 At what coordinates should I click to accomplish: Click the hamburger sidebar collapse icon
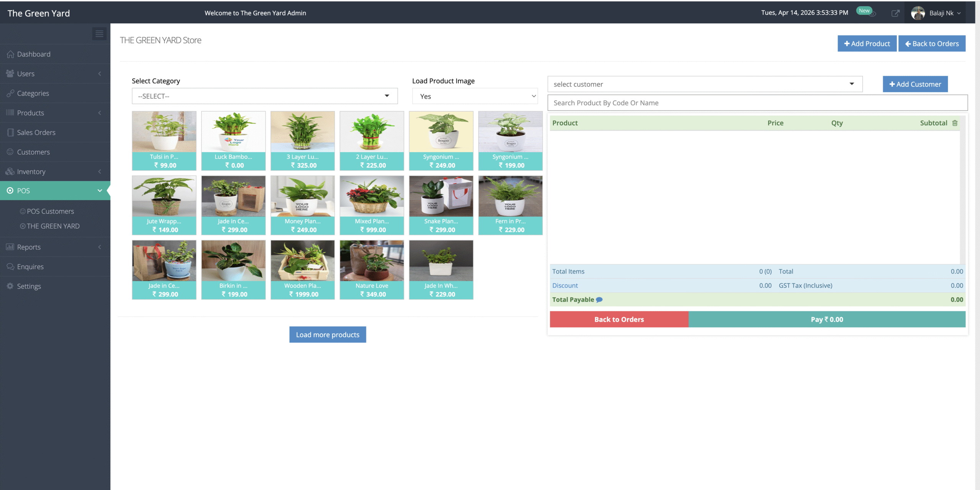pyautogui.click(x=99, y=34)
